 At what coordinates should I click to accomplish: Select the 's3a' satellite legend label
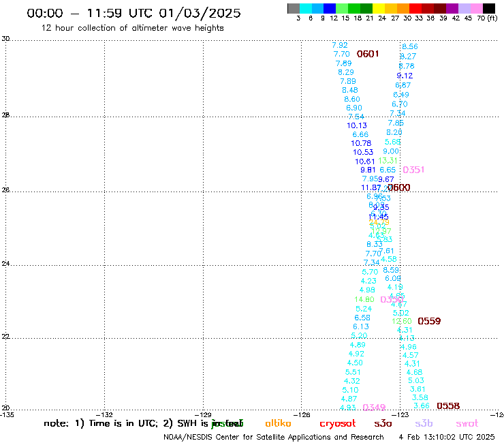383,423
